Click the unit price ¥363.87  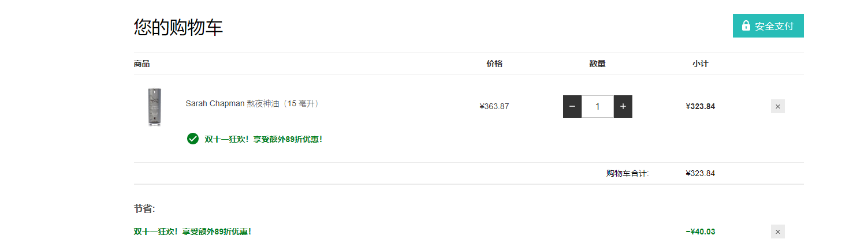tap(494, 106)
